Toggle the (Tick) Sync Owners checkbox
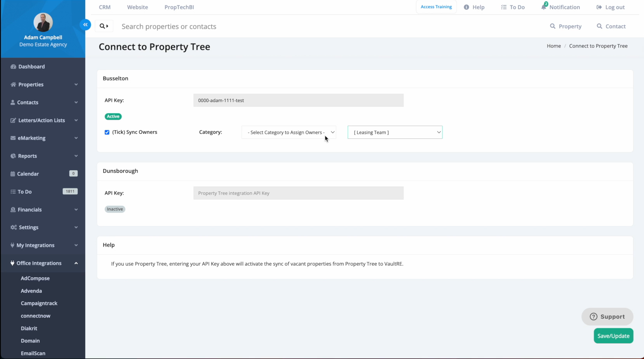644x359 pixels. click(x=107, y=132)
